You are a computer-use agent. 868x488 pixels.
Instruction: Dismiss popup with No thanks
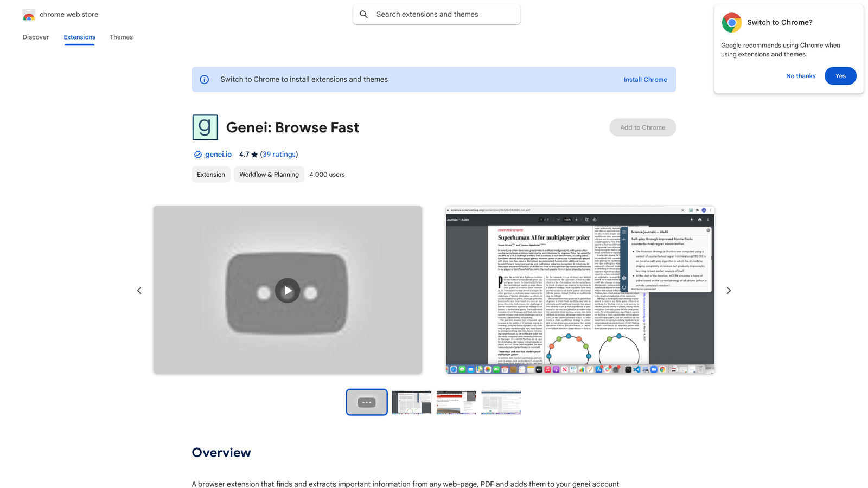point(801,76)
